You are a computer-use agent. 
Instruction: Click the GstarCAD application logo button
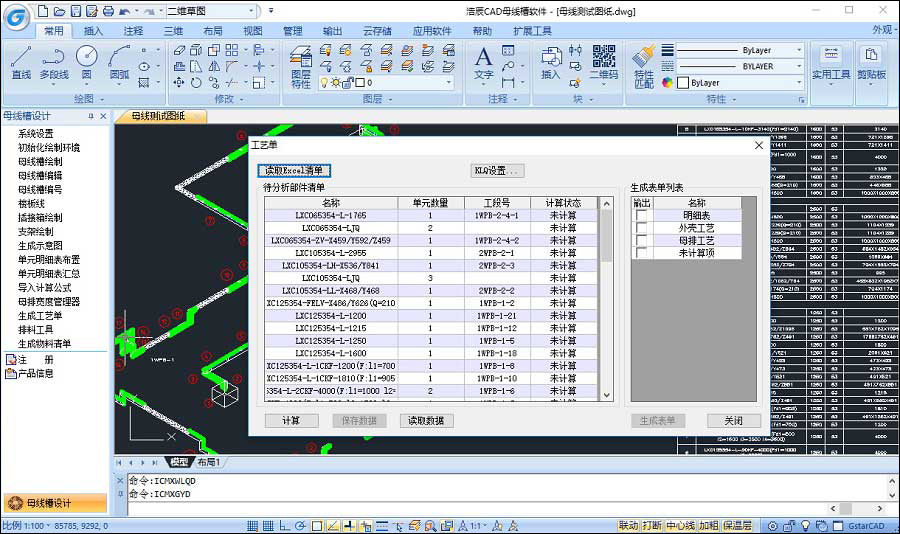pos(16,17)
